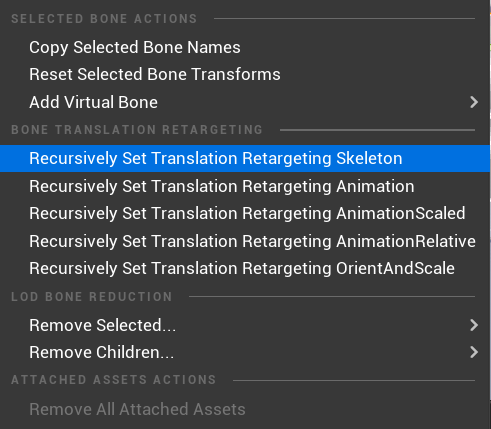
Task: Expand the Remove Children chevron arrow
Action: click(474, 352)
